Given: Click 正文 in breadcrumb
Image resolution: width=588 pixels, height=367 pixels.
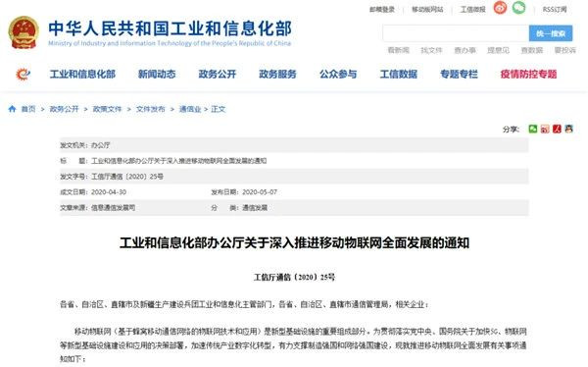Looking at the screenshot, I should pyautogui.click(x=219, y=109).
